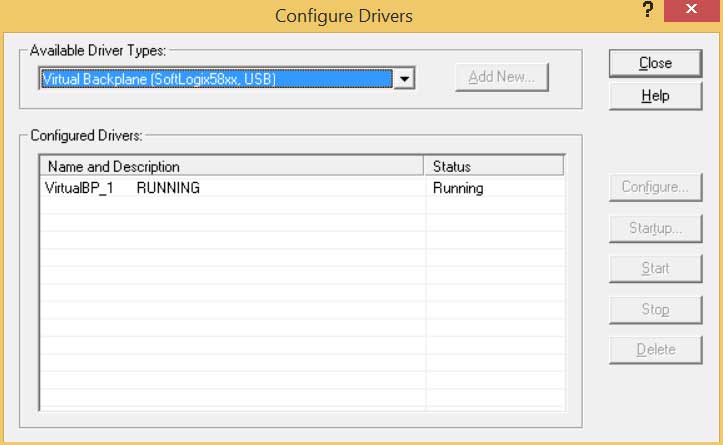Click the Delete button
This screenshot has width=723, height=445.
(x=655, y=350)
